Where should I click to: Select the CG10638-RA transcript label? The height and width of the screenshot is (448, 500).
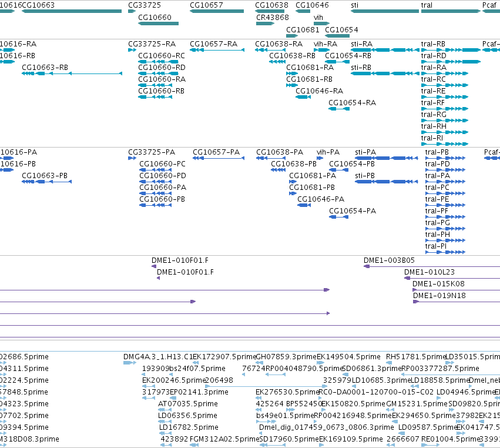[x=278, y=44]
